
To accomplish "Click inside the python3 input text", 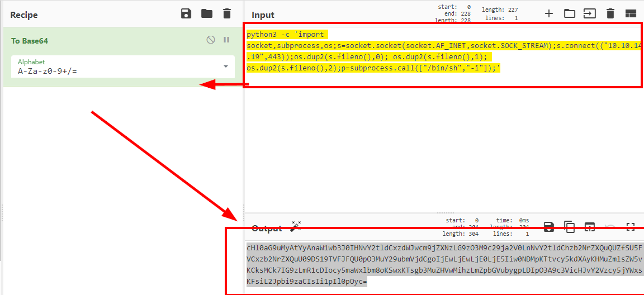I will [x=444, y=51].
